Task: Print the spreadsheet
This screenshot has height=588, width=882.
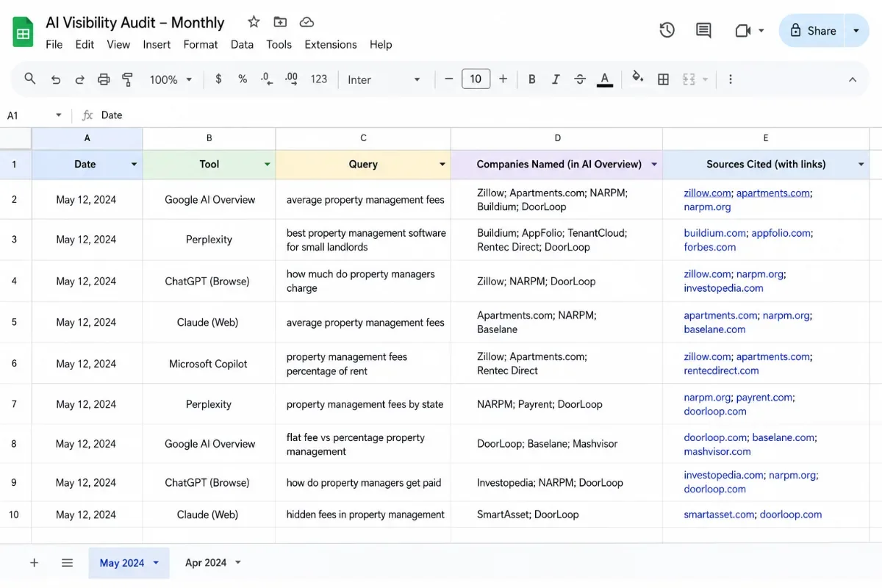Action: 104,79
